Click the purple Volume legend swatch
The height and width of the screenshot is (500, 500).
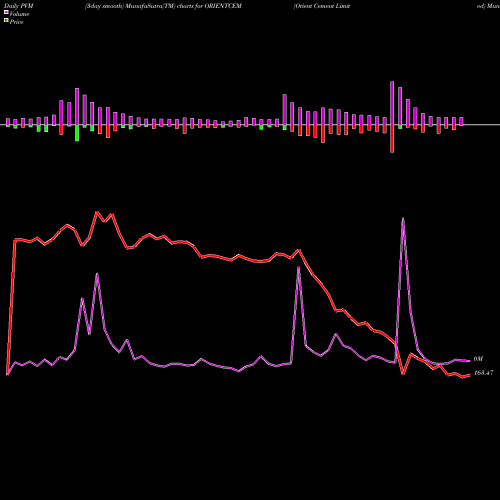(x=6, y=13)
